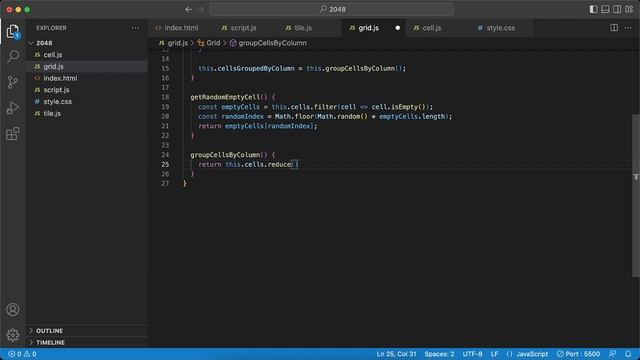Click the grid.js breadcrumb segment
The width and height of the screenshot is (640, 360).
[178, 43]
